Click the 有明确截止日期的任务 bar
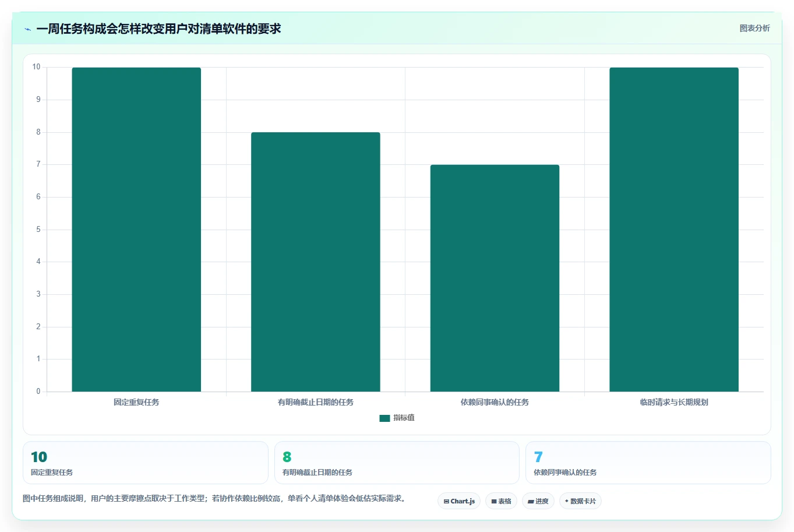 click(x=316, y=262)
